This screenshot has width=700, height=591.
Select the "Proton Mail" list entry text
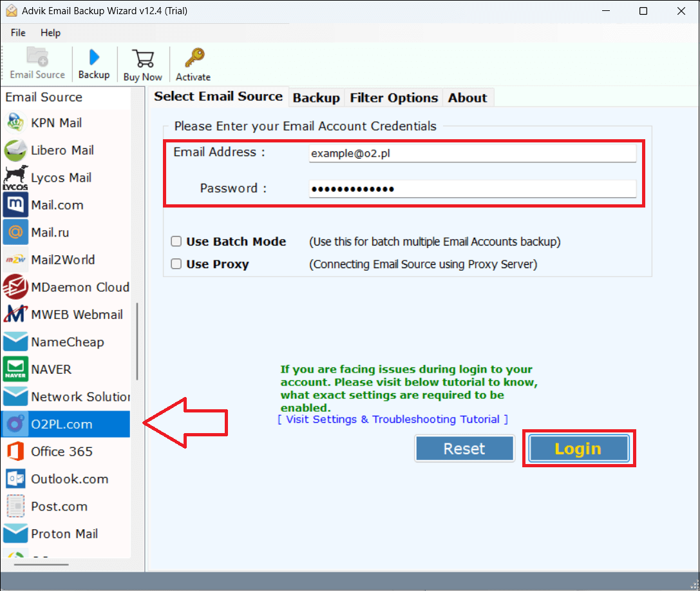[x=64, y=534]
